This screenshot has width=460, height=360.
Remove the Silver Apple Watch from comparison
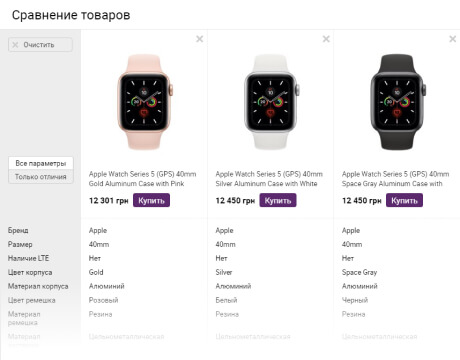tap(326, 39)
